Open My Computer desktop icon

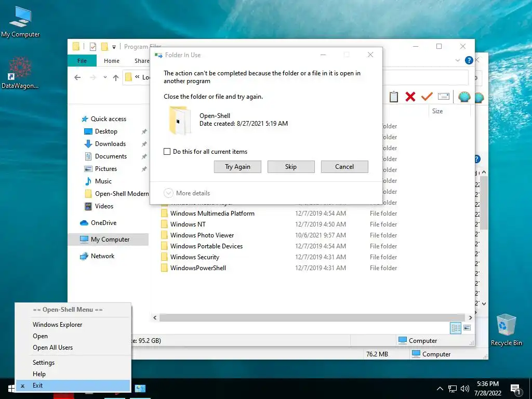(20, 22)
